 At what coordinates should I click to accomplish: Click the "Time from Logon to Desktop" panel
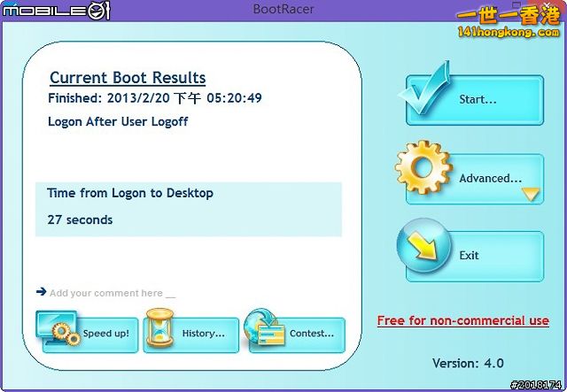click(x=188, y=209)
